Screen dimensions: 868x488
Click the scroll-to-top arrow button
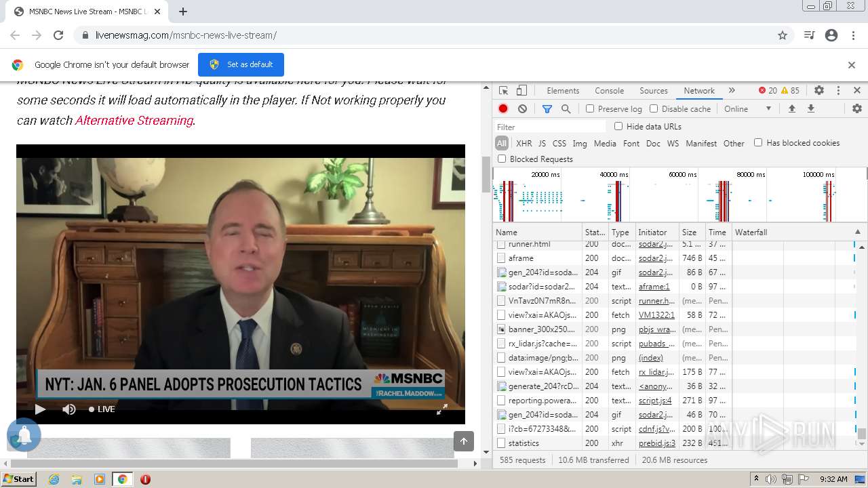pyautogui.click(x=464, y=441)
